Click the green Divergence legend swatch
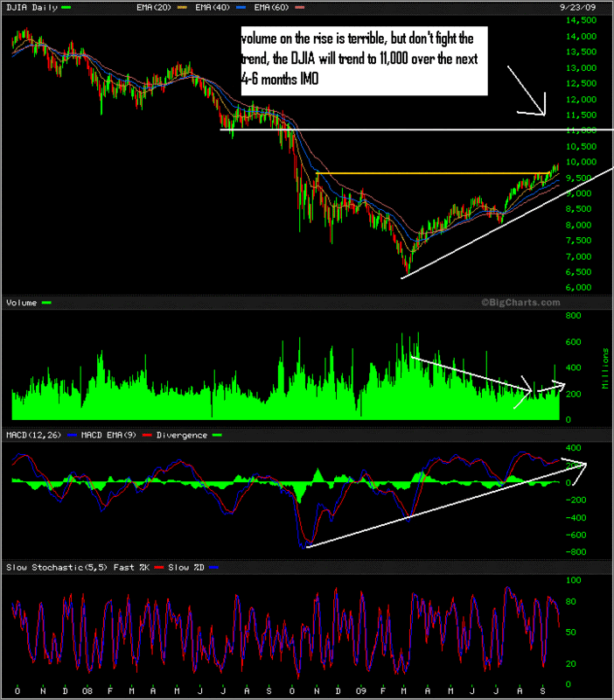This screenshot has height=700, width=614. [217, 435]
